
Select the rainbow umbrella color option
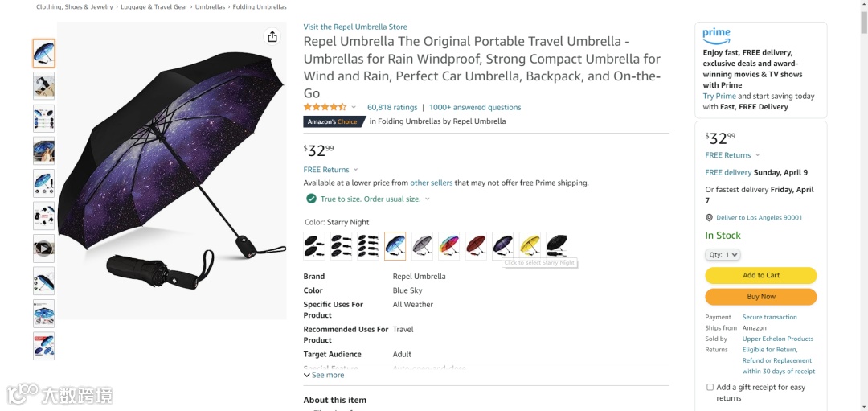pyautogui.click(x=448, y=245)
